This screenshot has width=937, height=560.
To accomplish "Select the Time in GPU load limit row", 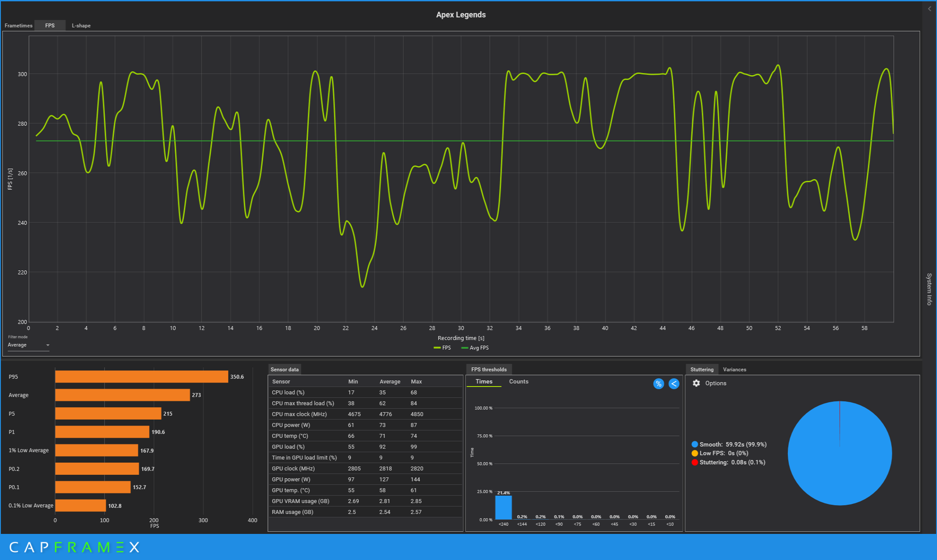I will click(366, 458).
